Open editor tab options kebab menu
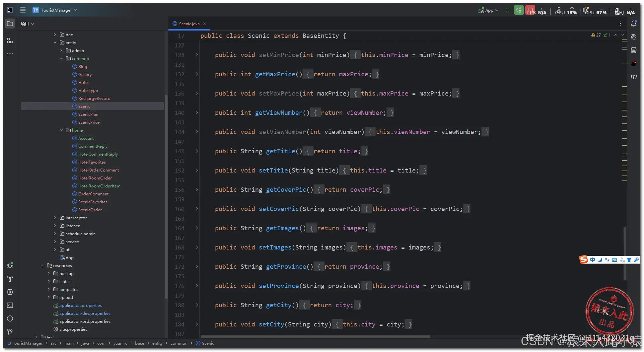 pyautogui.click(x=620, y=24)
